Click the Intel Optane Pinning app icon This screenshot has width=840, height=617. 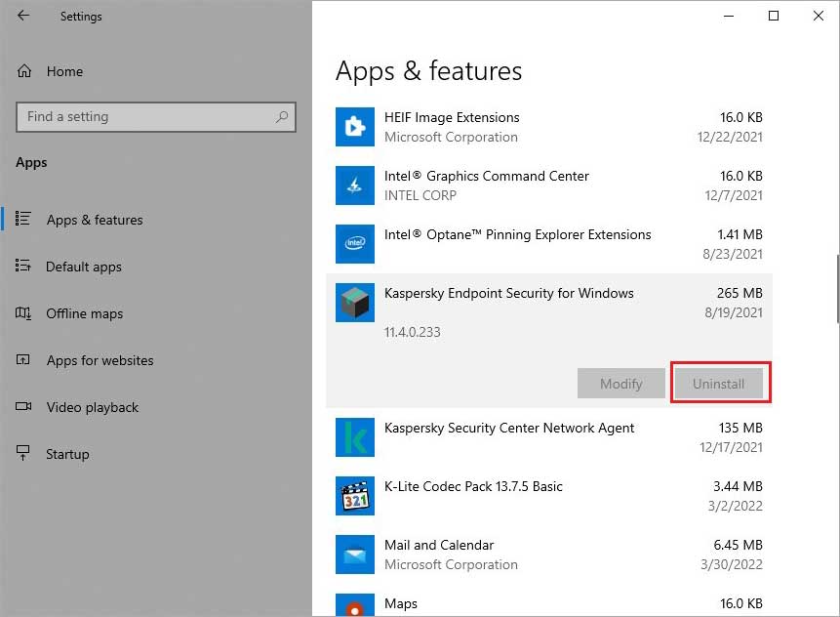355,244
